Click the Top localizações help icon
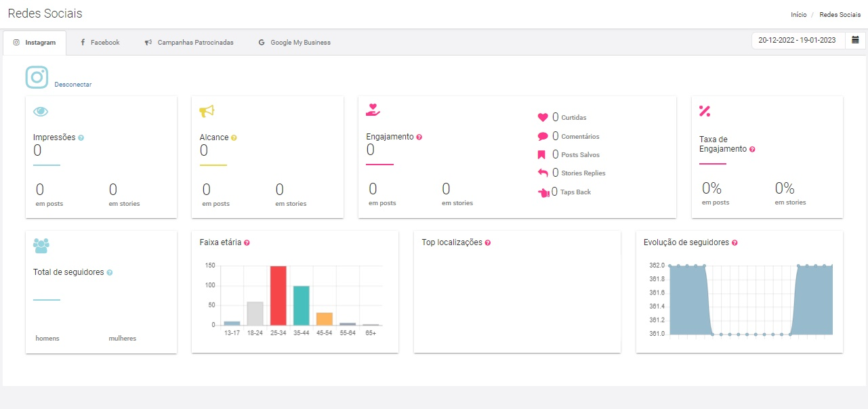Image resolution: width=868 pixels, height=409 pixels. point(488,242)
